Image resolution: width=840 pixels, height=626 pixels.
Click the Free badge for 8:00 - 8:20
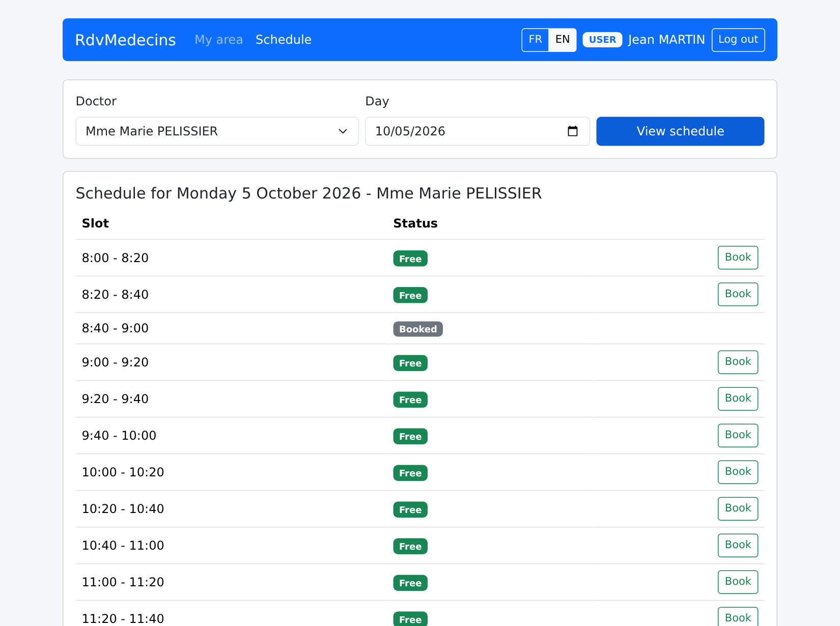click(410, 259)
